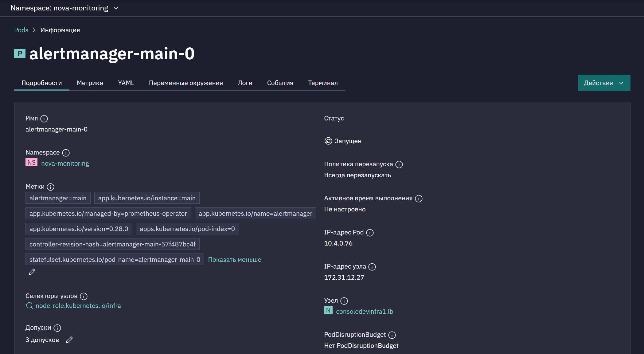Click info icon beside Политика перезапуска
Image resolution: width=644 pixels, height=354 pixels.
399,164
